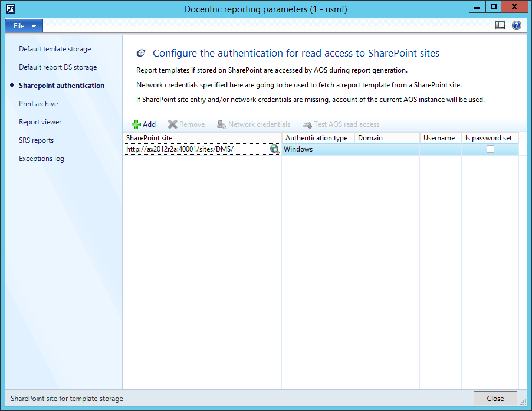Click the Add button label
532x411 pixels.
[149, 124]
